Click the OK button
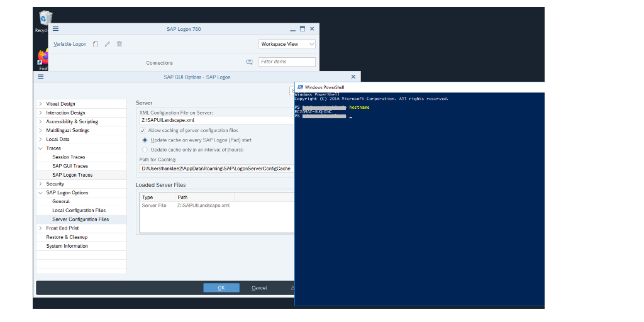Image resolution: width=644 pixels, height=322 pixels. [221, 288]
